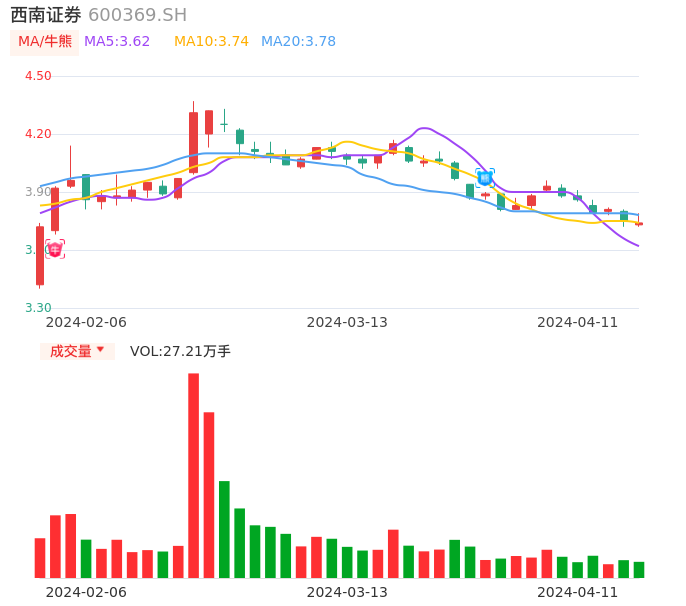Screen dimensions: 686x606
Task: Click the MA10:3.74 legend label
Action: [x=211, y=42]
